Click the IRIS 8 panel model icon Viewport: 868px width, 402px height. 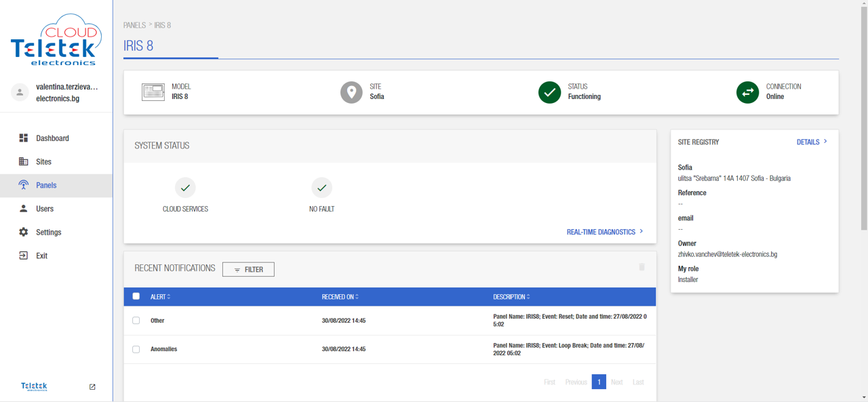(x=153, y=92)
